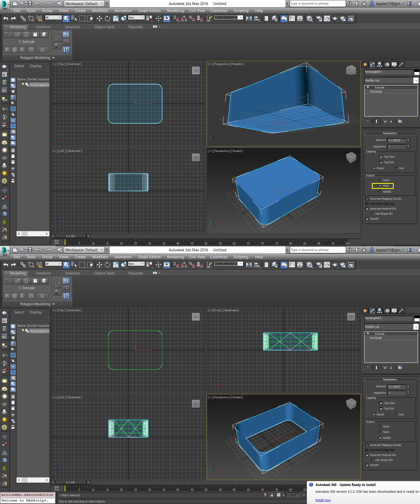
Task: Uncheck Cap End in the lower window parameters
Action: [381, 409]
